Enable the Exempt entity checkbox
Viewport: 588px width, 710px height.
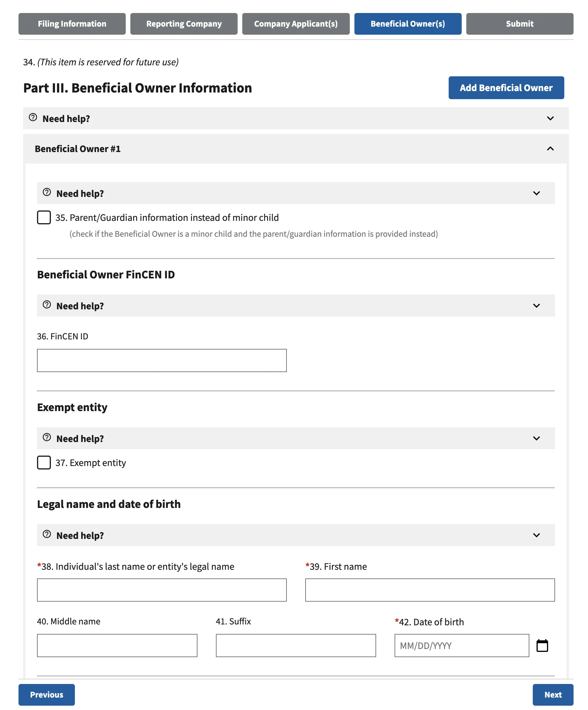[44, 463]
